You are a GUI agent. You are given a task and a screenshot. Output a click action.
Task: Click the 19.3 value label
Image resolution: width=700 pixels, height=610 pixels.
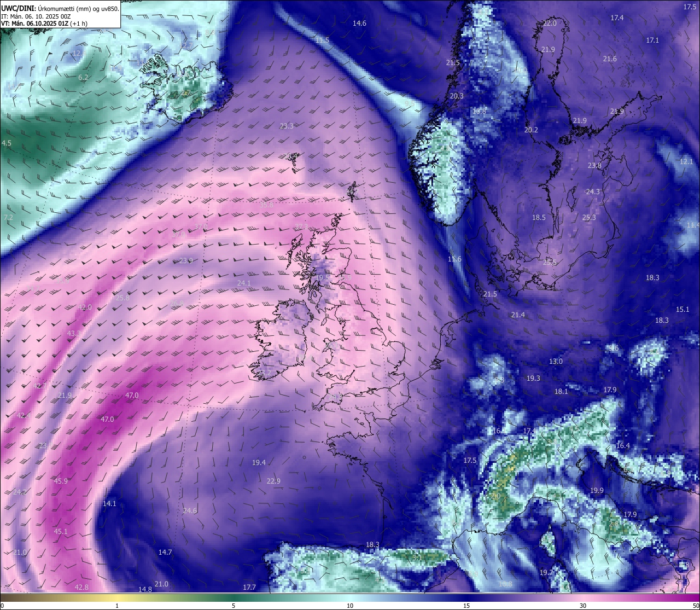[533, 379]
